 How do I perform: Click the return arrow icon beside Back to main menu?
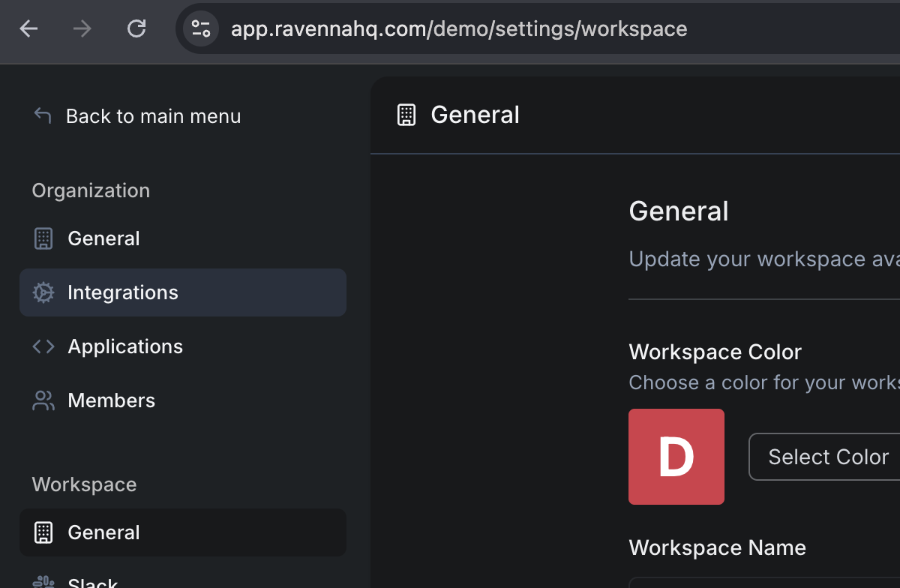(43, 116)
